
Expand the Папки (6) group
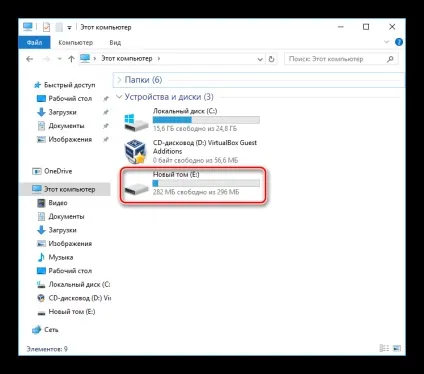[x=119, y=80]
